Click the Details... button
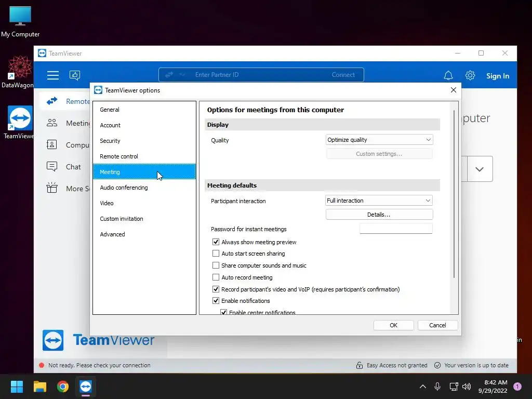Screen dimensions: 532x399 pyautogui.click(x=379, y=215)
